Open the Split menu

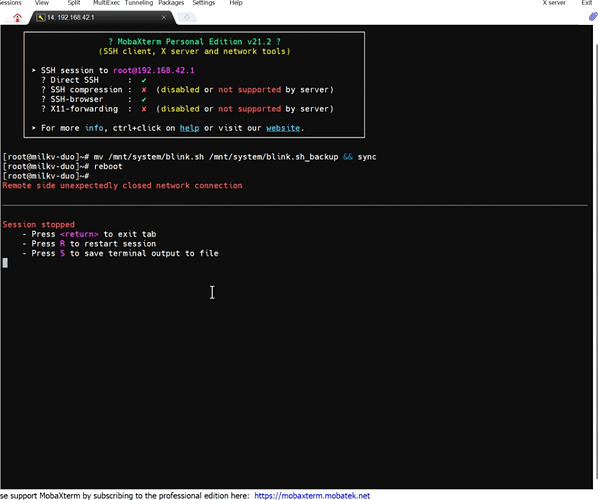click(x=74, y=3)
